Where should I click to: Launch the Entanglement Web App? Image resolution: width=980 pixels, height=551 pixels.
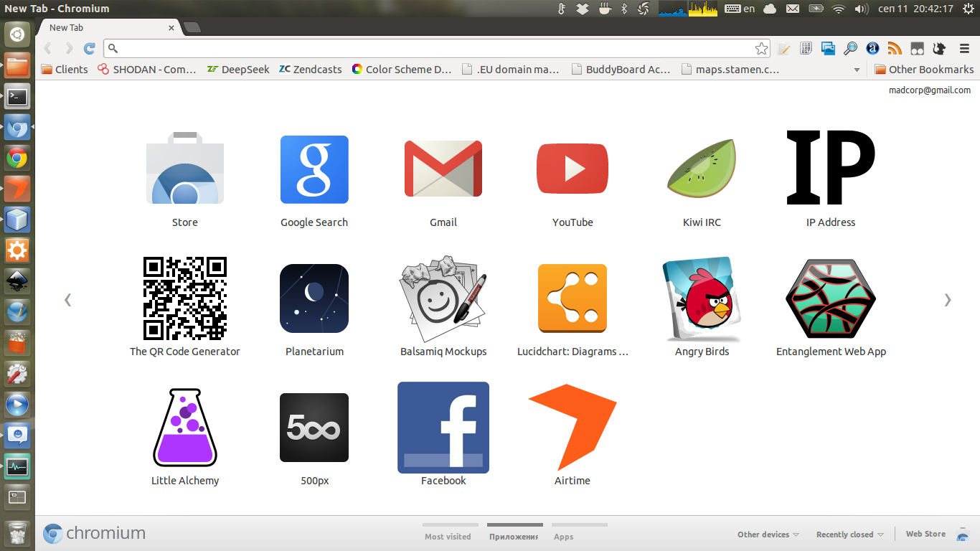[x=831, y=298]
